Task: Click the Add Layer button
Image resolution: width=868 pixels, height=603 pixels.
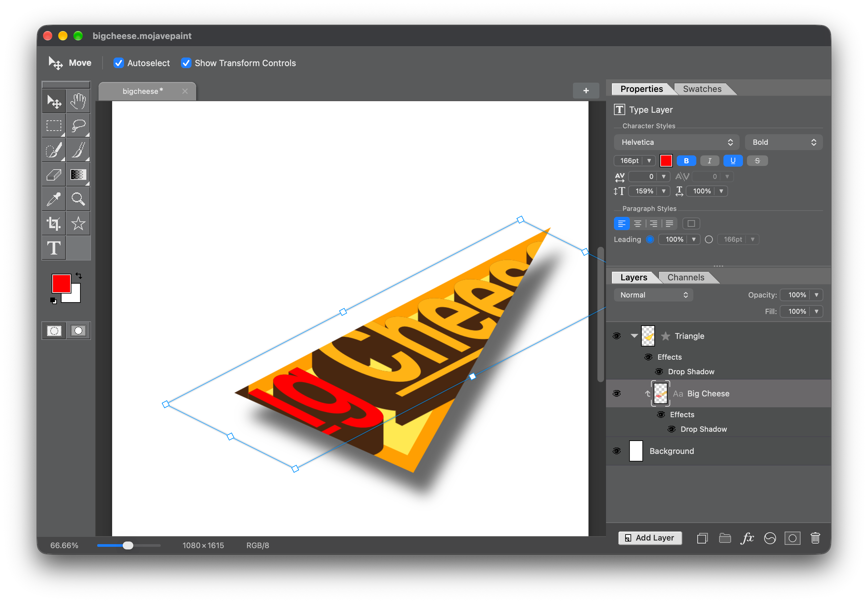Action: click(x=650, y=538)
